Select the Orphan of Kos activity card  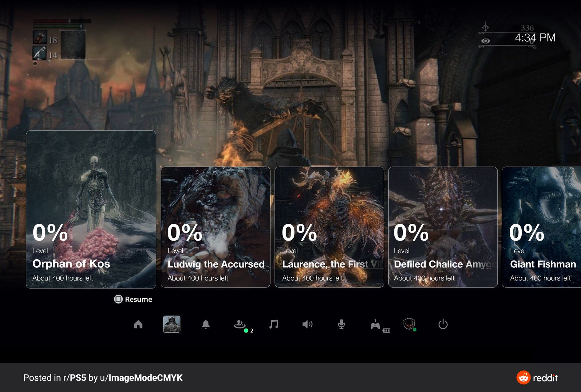pyautogui.click(x=91, y=210)
